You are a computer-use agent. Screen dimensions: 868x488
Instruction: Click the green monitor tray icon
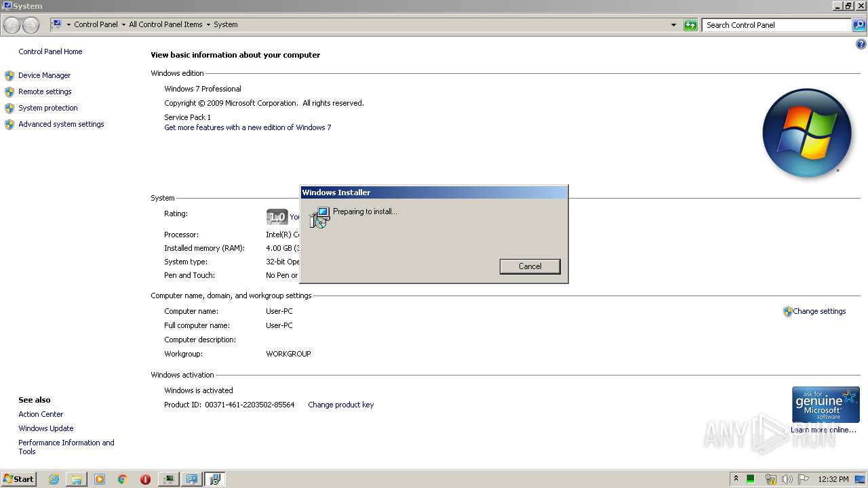(751, 479)
